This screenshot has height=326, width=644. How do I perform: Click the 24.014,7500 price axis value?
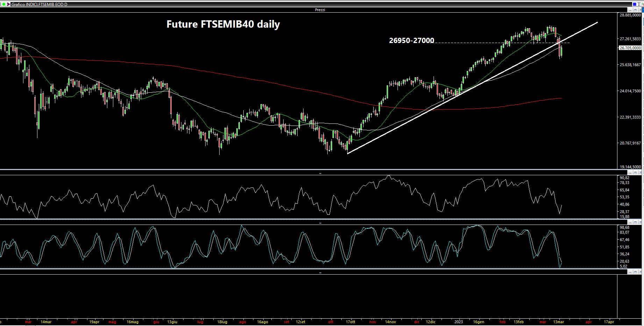click(630, 91)
